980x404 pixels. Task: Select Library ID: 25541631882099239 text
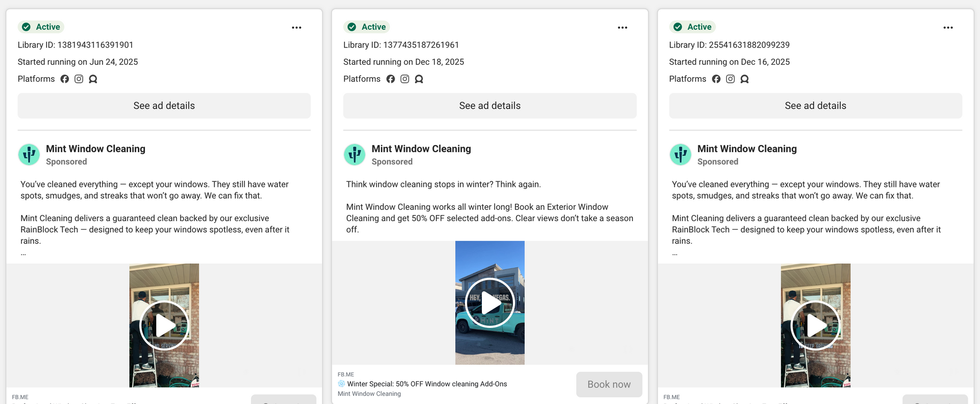(x=729, y=45)
